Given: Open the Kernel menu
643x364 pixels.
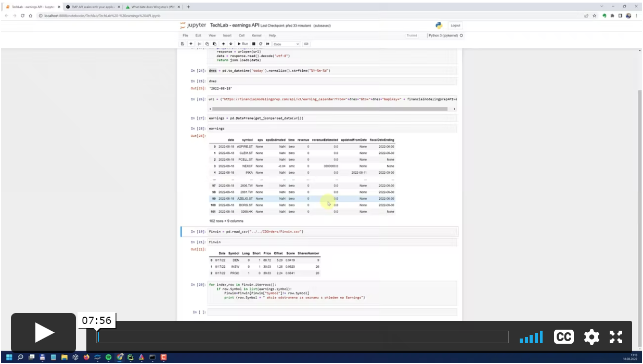Looking at the screenshot, I should click(x=256, y=35).
